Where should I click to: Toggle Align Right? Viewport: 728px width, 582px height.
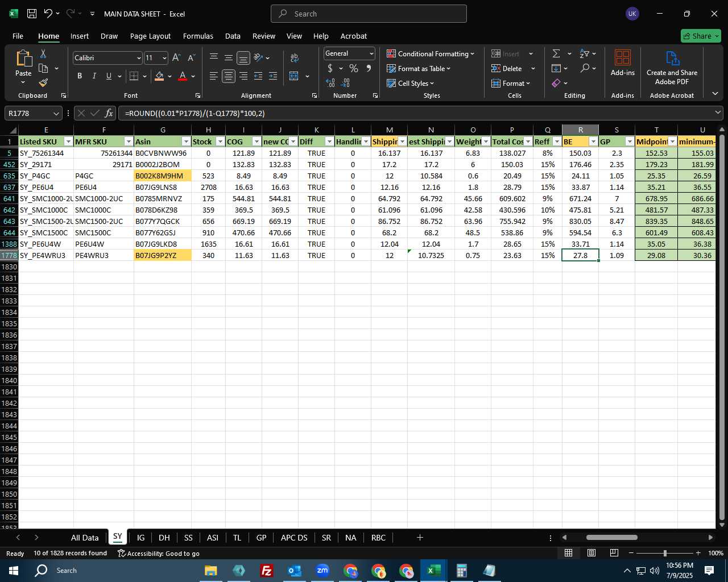click(243, 76)
